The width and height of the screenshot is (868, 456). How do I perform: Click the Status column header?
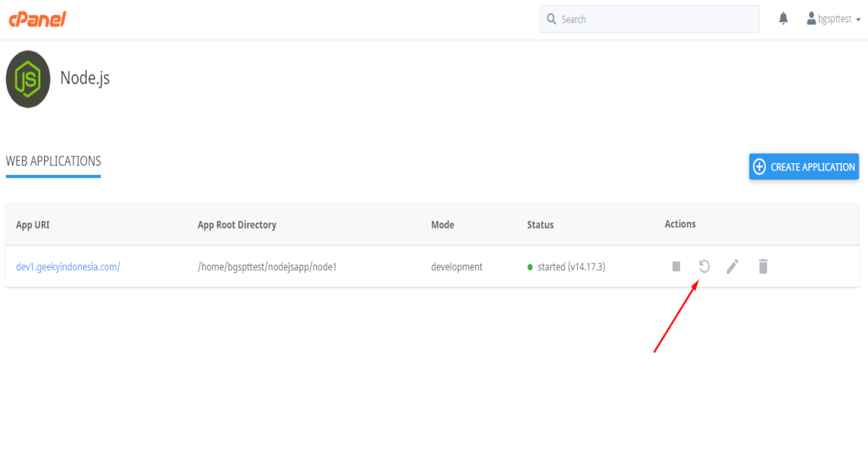[540, 224]
